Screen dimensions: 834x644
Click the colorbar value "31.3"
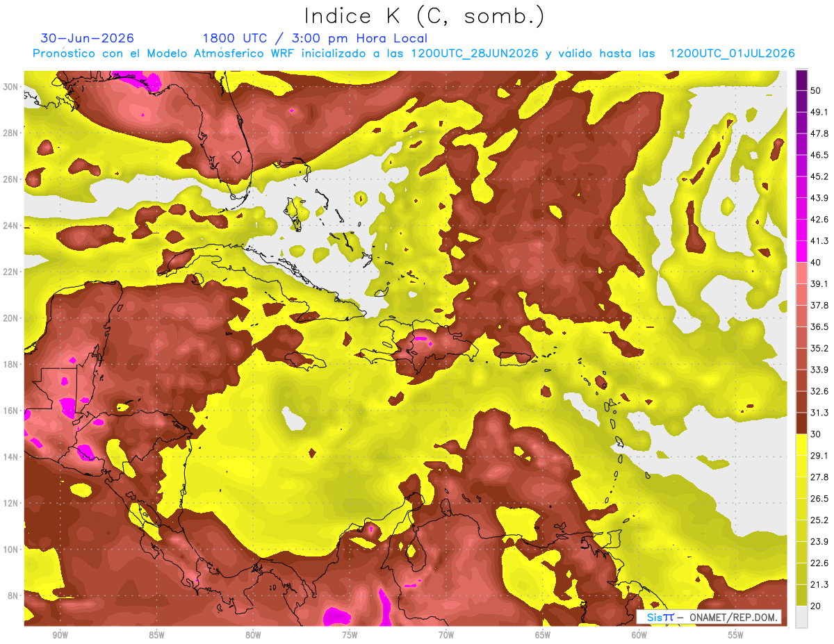[820, 413]
